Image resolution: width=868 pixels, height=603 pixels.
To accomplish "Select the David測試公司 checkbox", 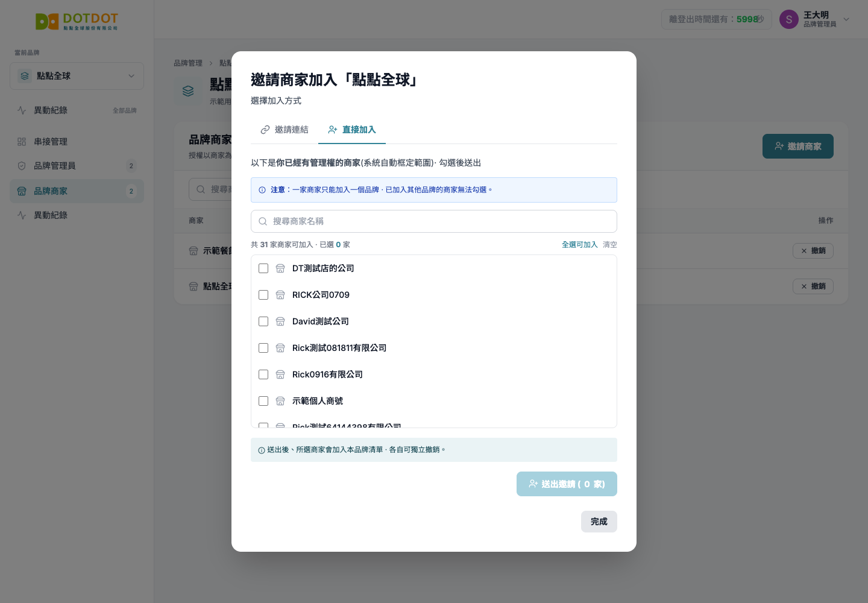I will point(263,321).
